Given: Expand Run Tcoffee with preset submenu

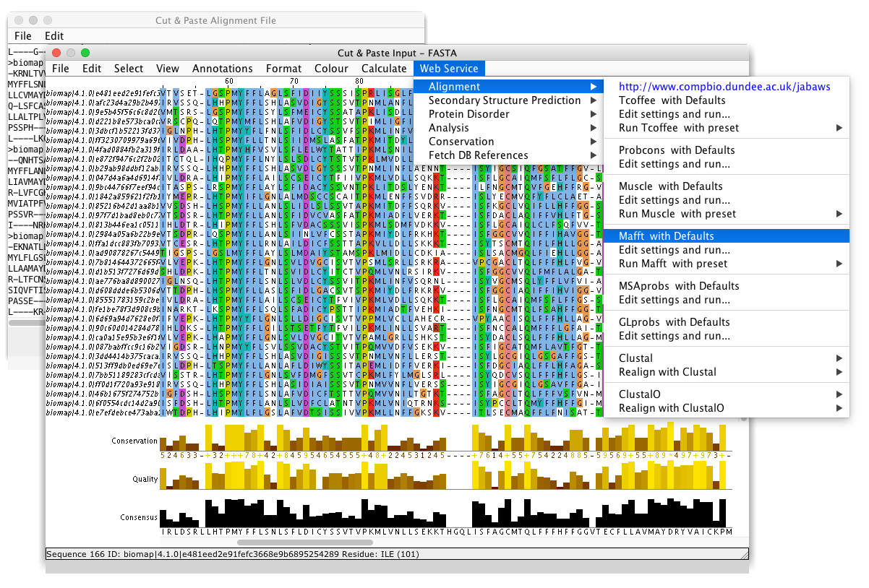Looking at the screenshot, I should (679, 128).
